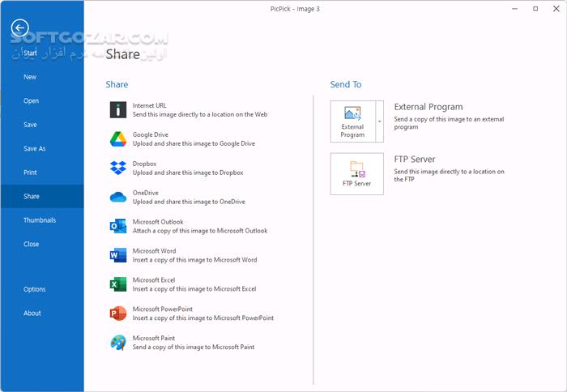This screenshot has width=567, height=392.
Task: Click the External Program button
Action: point(352,121)
